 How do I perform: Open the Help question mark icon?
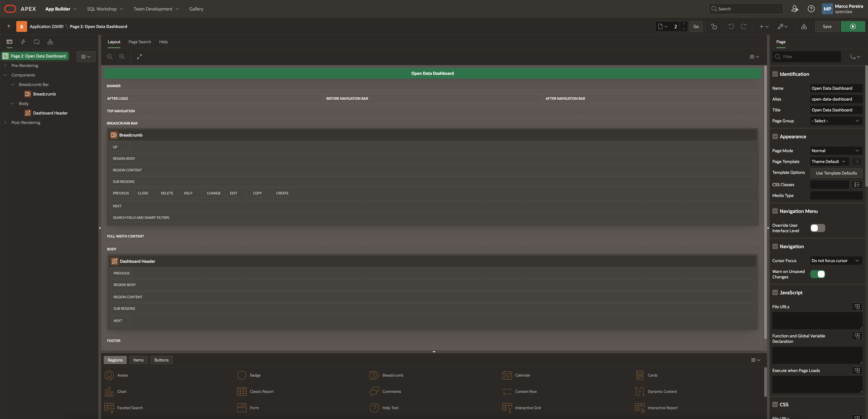coord(811,9)
